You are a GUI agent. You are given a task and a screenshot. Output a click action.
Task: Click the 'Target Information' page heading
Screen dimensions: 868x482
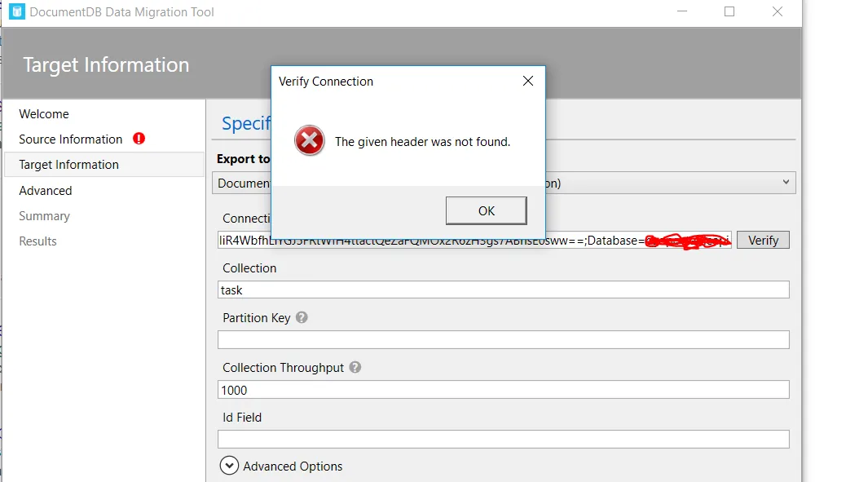[106, 64]
